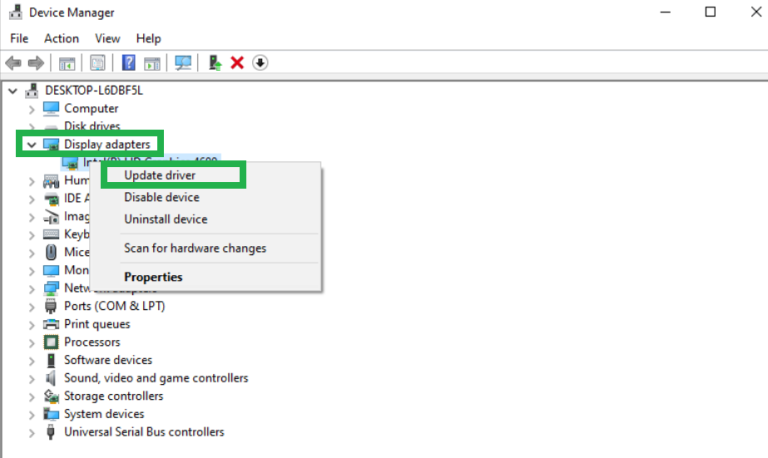The width and height of the screenshot is (768, 458).
Task: Click Scan for hardware changes monitor icon
Action: [x=183, y=63]
